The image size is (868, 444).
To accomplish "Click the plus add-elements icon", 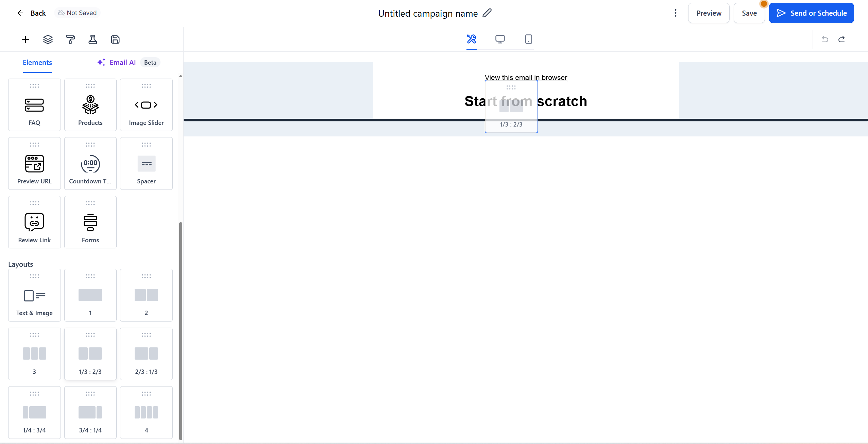I will coord(25,39).
